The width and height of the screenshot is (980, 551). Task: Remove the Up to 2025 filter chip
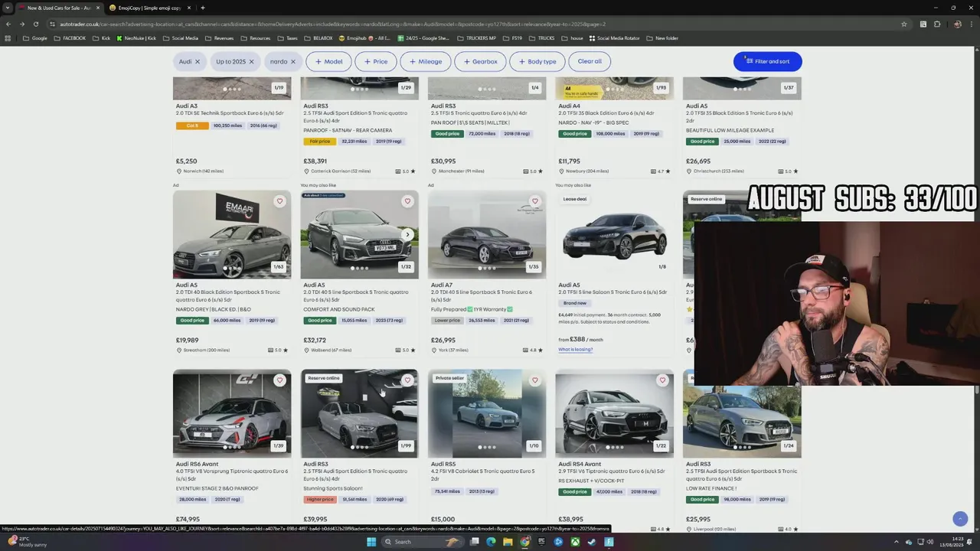251,61
